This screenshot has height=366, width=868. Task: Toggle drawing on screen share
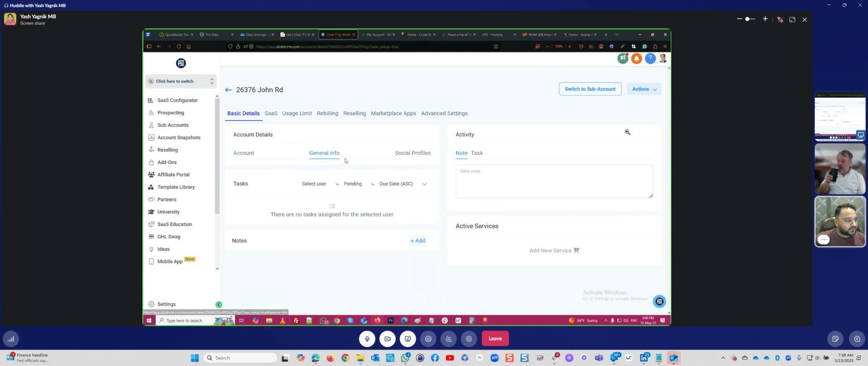[780, 19]
